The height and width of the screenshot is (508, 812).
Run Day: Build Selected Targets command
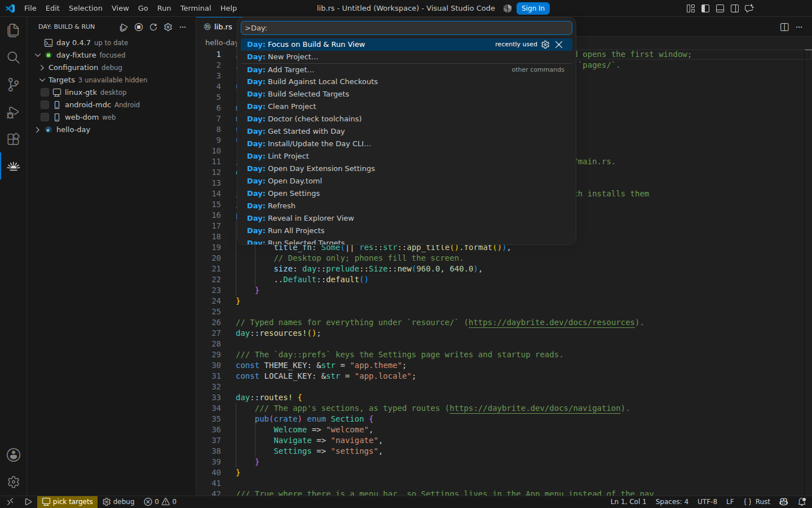tap(406, 94)
